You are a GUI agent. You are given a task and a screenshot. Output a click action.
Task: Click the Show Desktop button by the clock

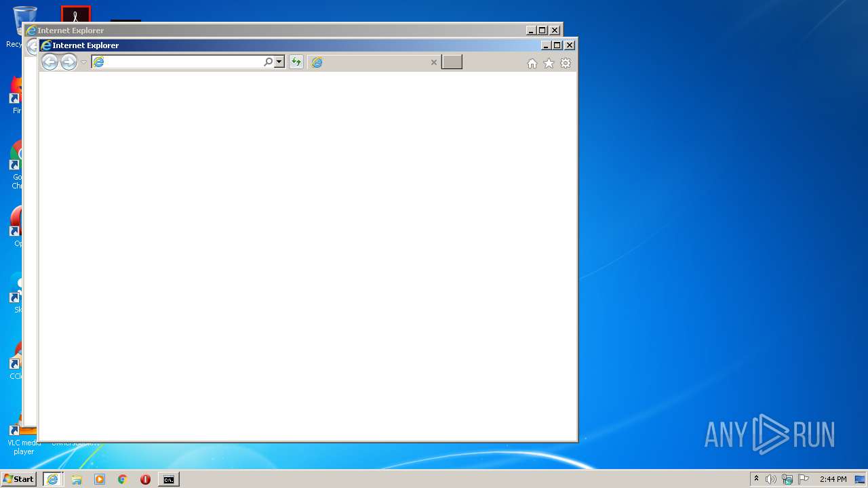(860, 479)
